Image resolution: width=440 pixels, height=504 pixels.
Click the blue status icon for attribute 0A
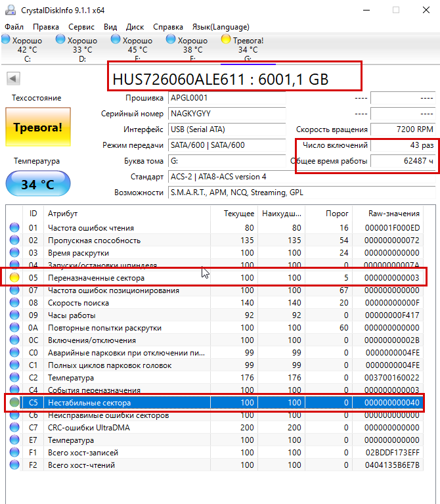14,327
